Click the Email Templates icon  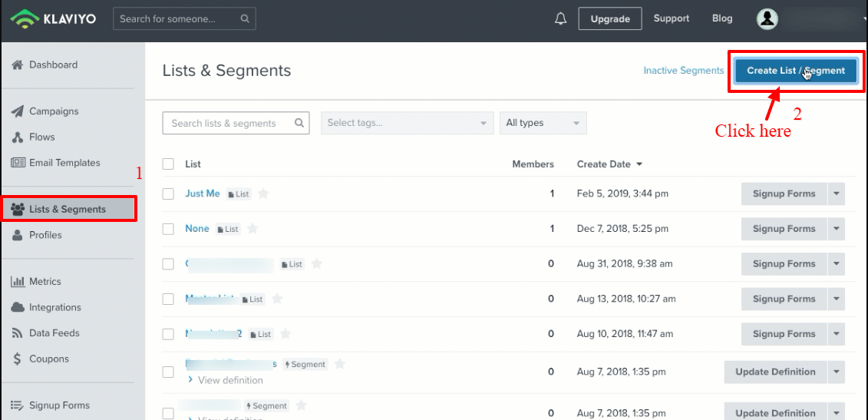(18, 163)
